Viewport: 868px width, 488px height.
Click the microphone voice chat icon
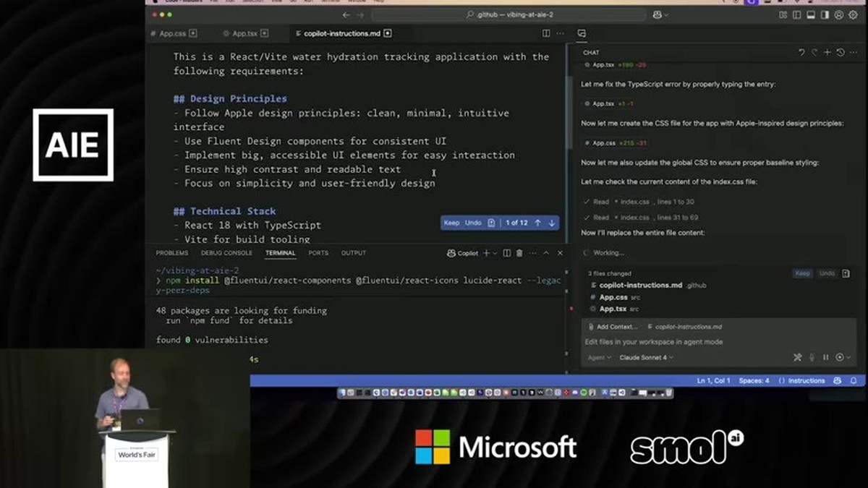[x=812, y=357]
